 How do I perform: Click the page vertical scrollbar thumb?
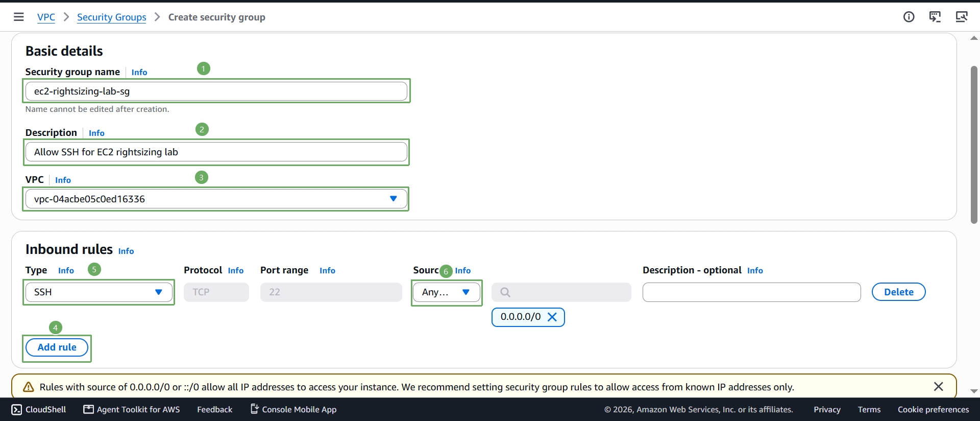(974, 145)
